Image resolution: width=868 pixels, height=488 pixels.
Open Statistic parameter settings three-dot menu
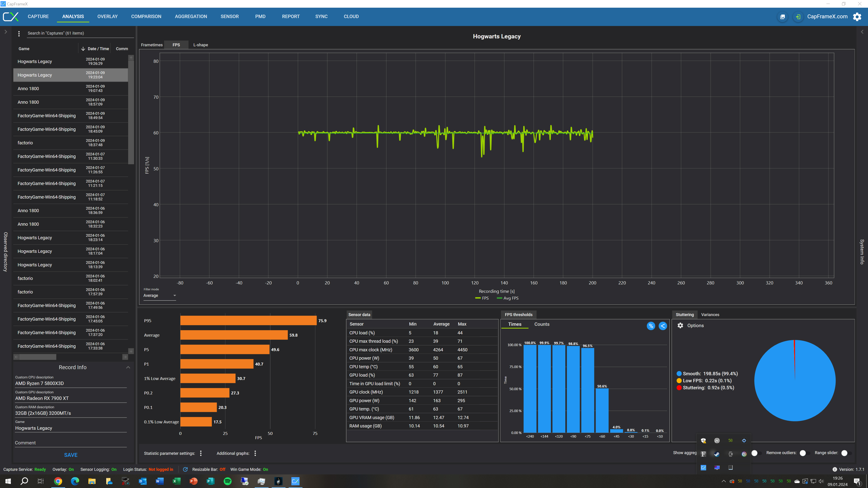pyautogui.click(x=201, y=453)
